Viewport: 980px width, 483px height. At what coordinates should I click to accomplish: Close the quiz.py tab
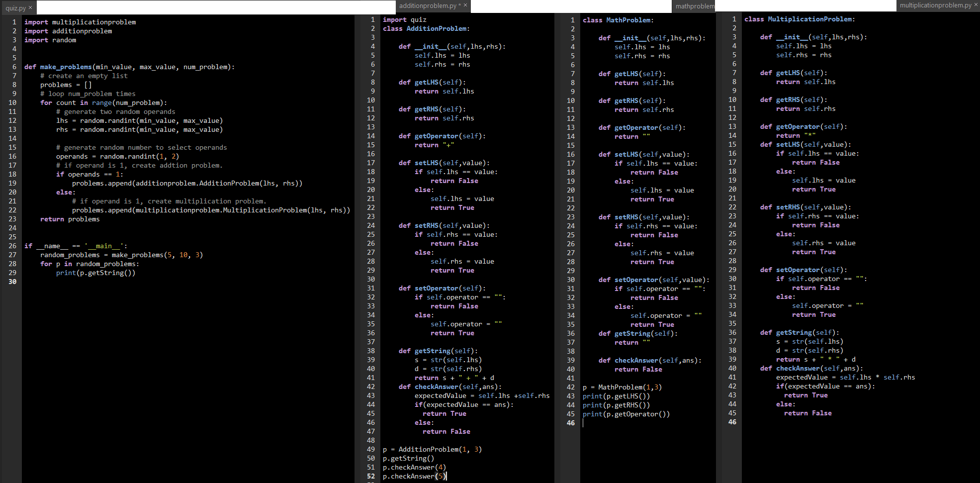point(30,7)
